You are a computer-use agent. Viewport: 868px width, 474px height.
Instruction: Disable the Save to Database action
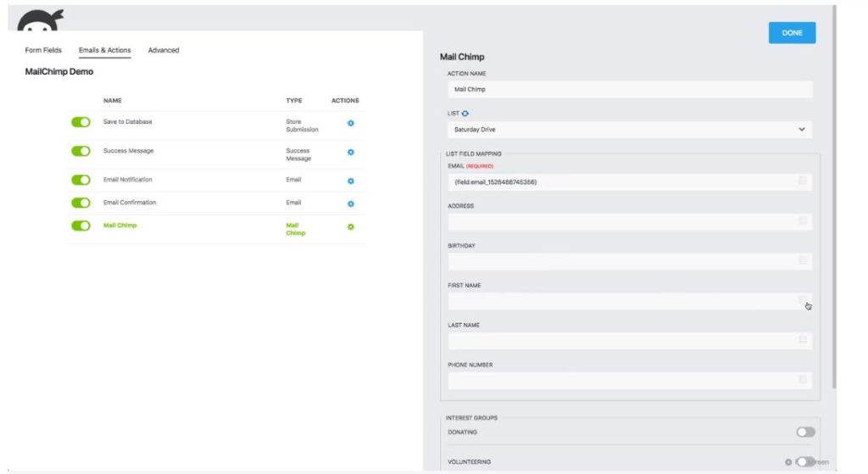point(81,122)
